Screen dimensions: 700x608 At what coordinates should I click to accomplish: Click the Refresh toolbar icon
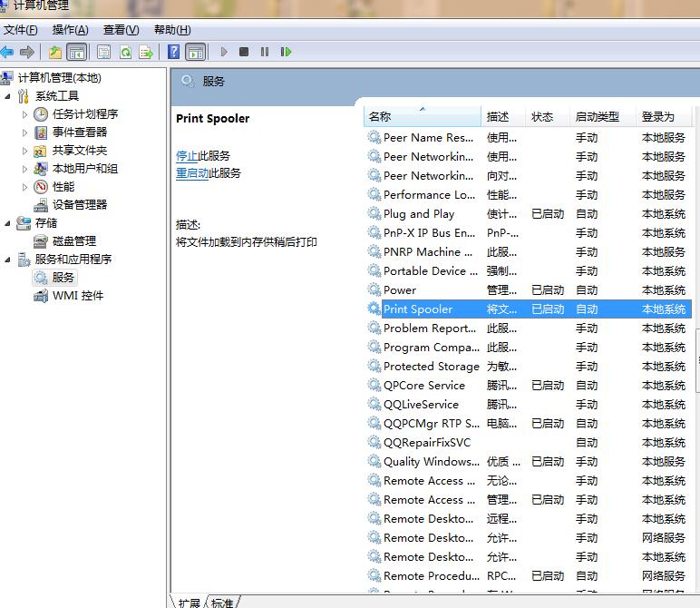coord(125,53)
